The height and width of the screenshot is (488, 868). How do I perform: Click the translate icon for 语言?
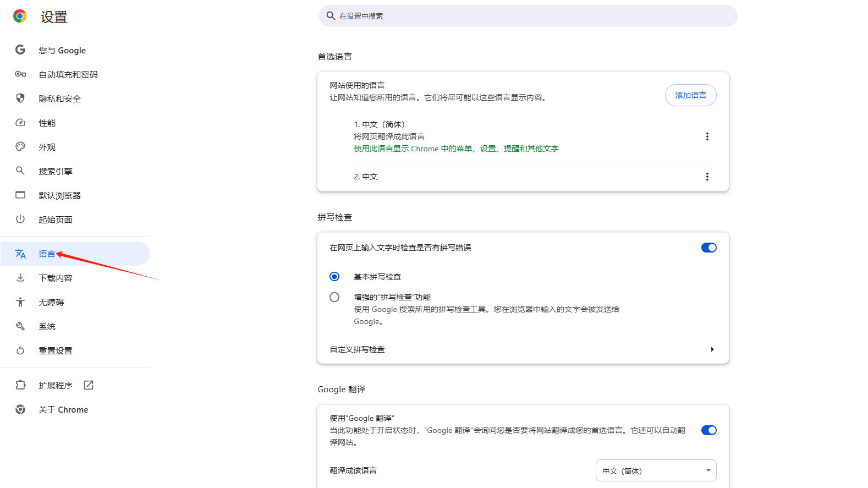pyautogui.click(x=20, y=254)
